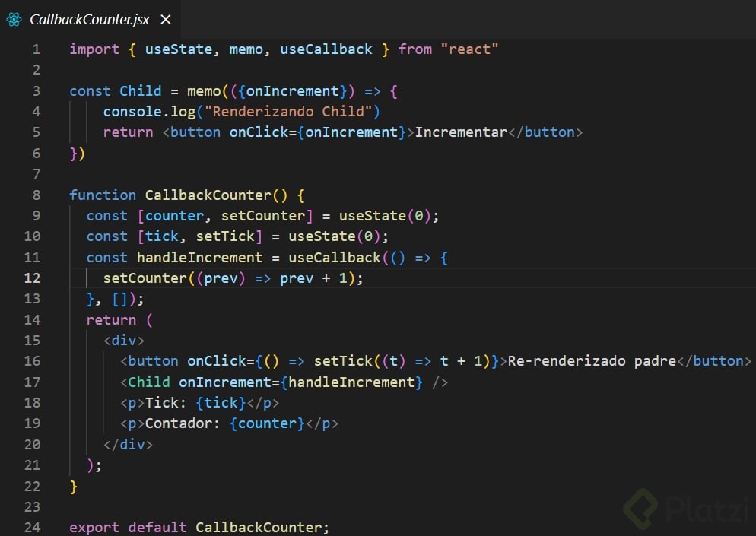The width and height of the screenshot is (756, 536).
Task: Click line number 8 in gutter
Action: point(37,195)
